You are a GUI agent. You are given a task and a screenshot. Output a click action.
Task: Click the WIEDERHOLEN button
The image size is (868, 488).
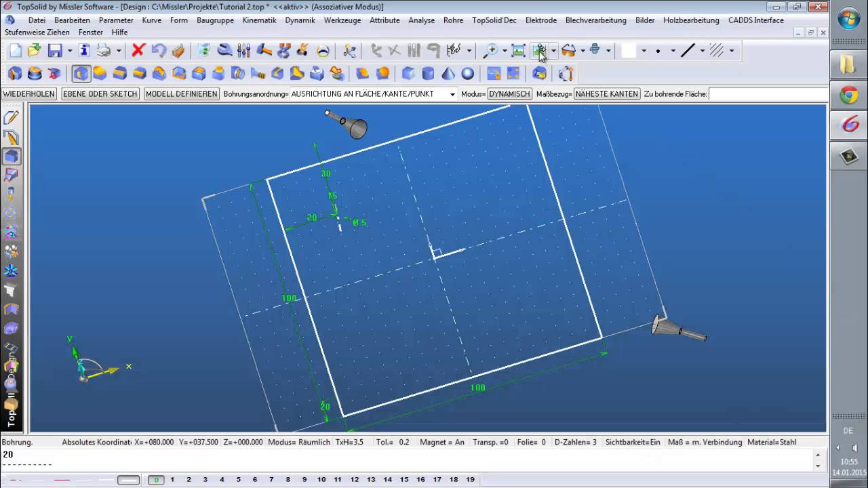click(29, 94)
